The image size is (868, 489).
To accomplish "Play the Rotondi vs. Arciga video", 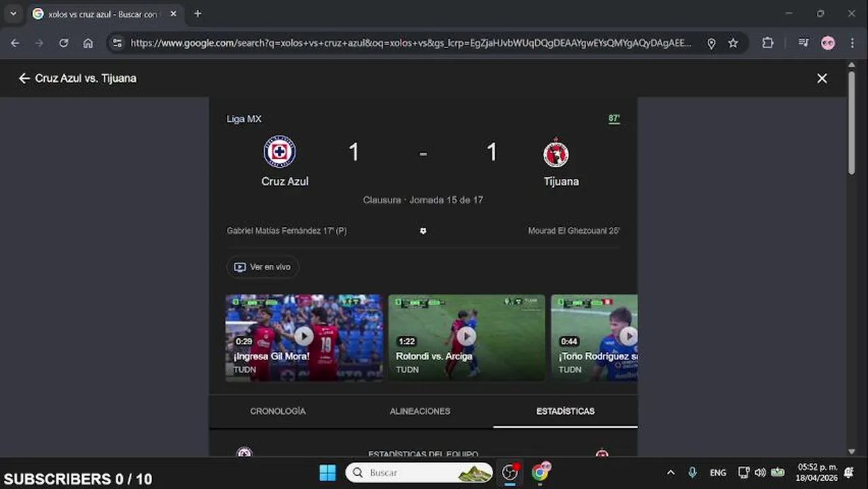I will (x=466, y=336).
